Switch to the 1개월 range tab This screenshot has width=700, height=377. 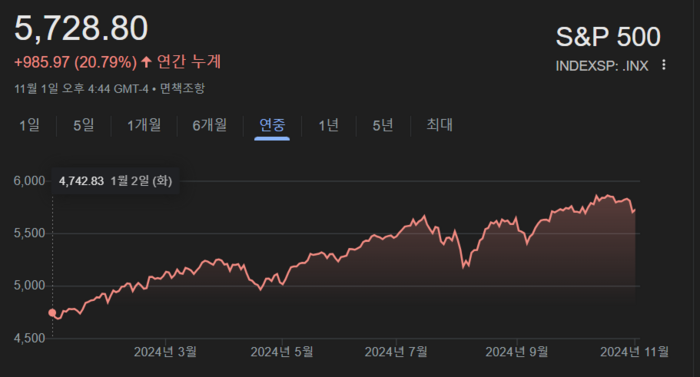[x=144, y=125]
